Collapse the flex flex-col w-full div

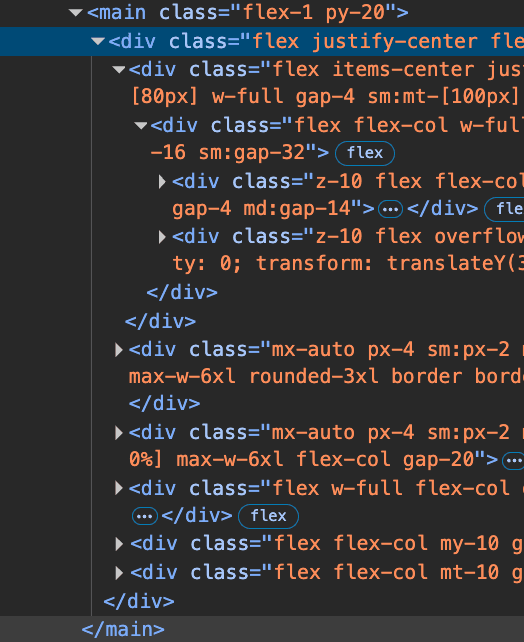point(140,125)
